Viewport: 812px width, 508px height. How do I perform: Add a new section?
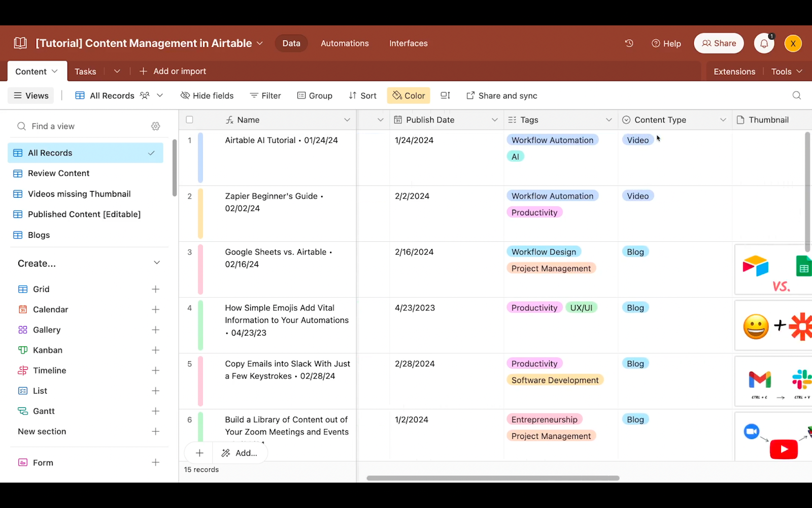click(x=156, y=431)
